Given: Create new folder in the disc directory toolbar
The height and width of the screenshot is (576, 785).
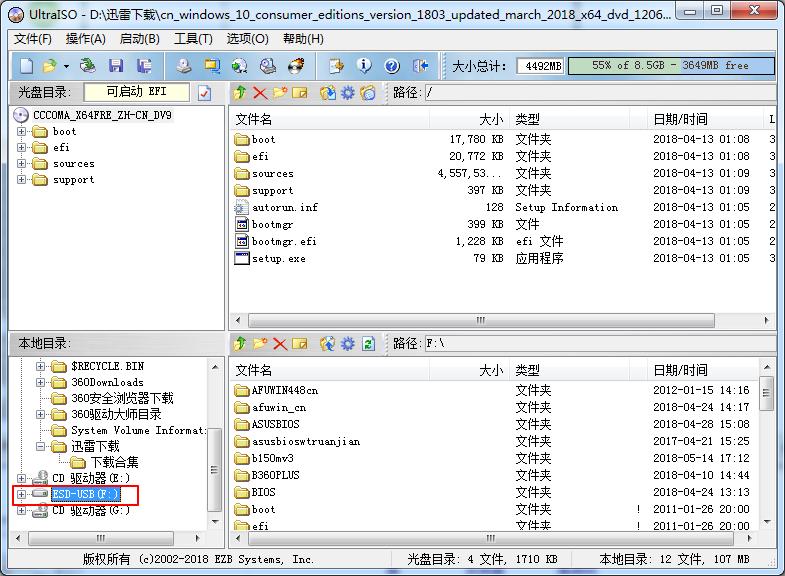Looking at the screenshot, I should click(x=279, y=93).
